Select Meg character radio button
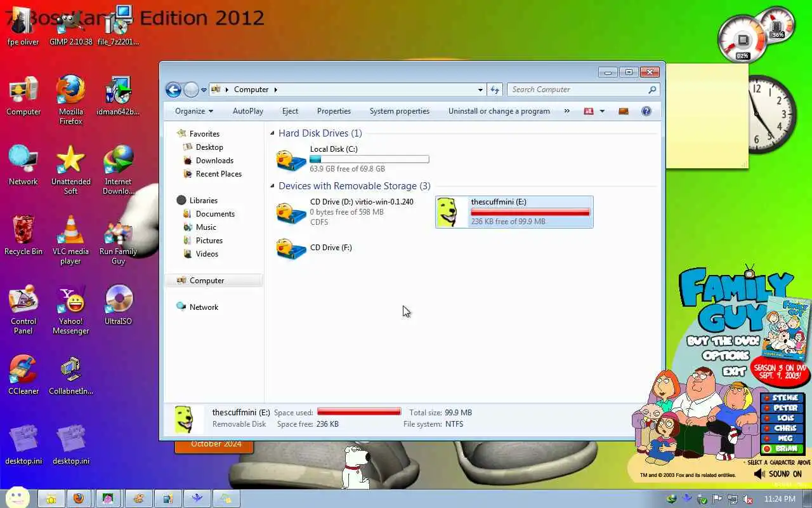The height and width of the screenshot is (508, 812). pyautogui.click(x=766, y=439)
